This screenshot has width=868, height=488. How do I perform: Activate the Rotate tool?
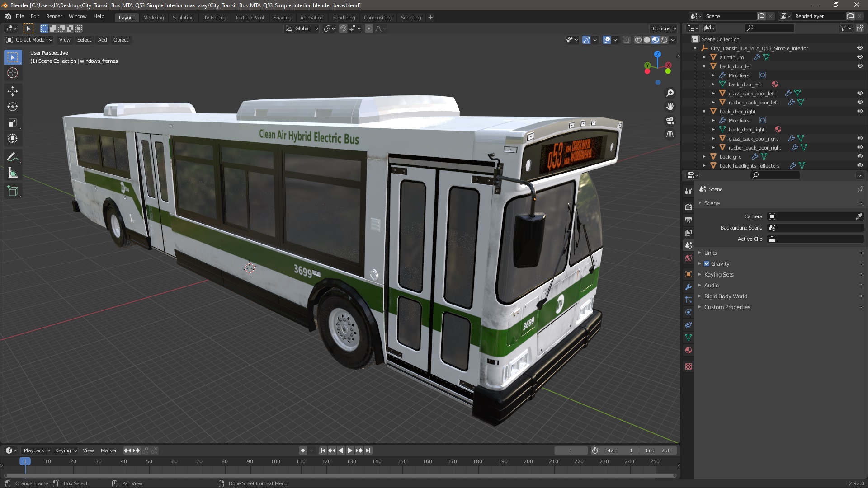click(13, 107)
